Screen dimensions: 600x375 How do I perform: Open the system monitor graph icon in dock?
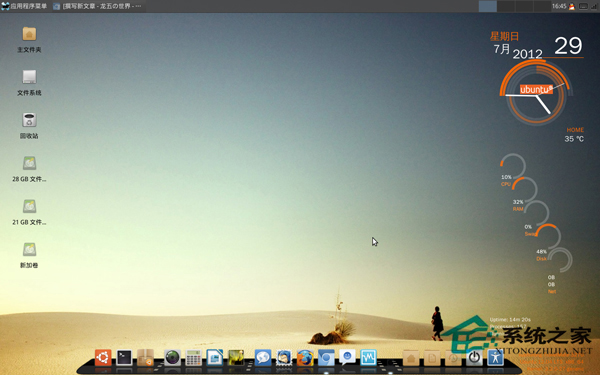coord(368,357)
